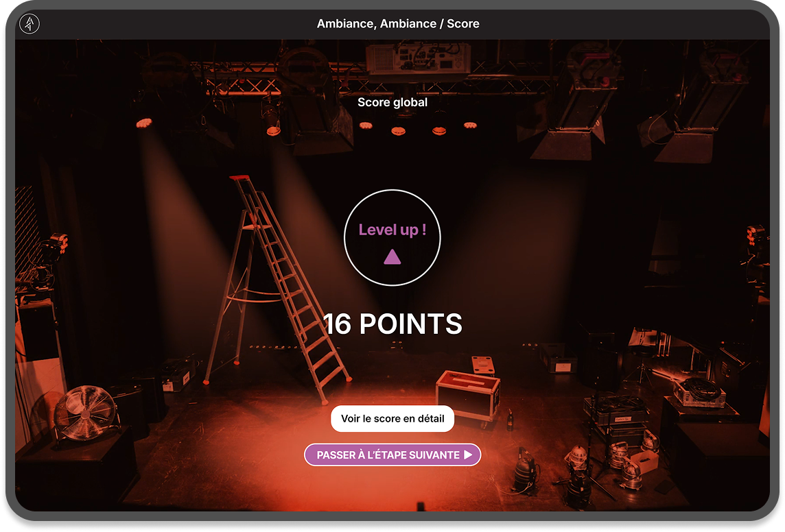Click the white circle outline around Level up
The image size is (785, 532).
click(392, 237)
